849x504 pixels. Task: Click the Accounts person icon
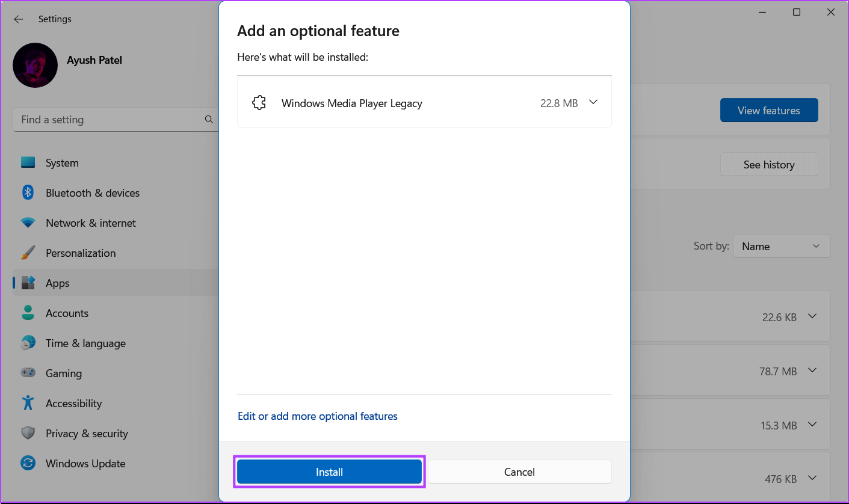(x=28, y=313)
